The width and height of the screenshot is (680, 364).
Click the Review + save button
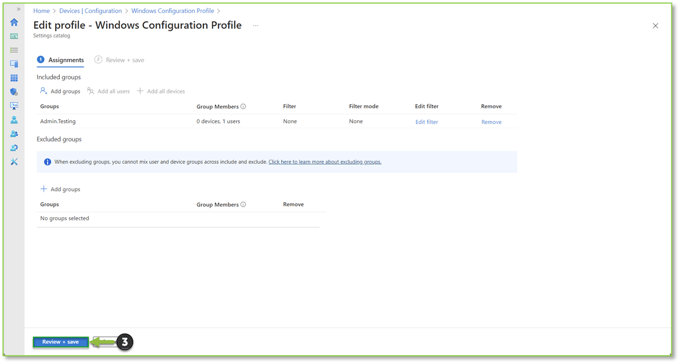point(61,342)
